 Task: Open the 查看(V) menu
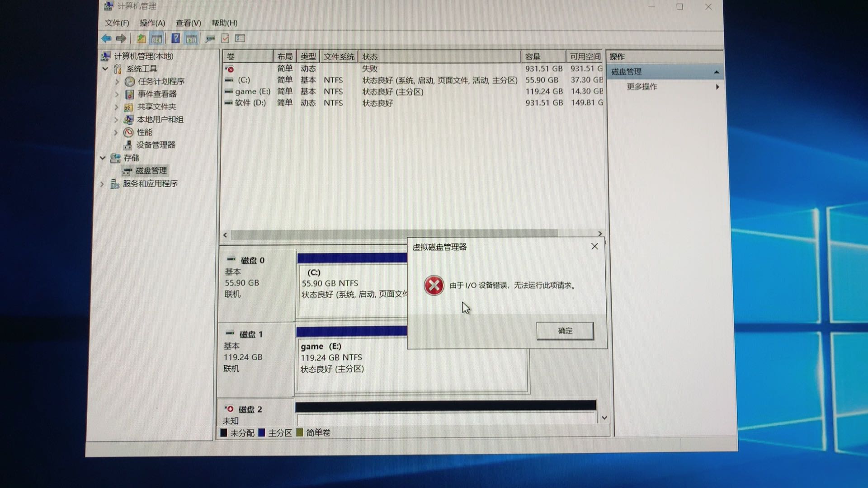(x=188, y=23)
